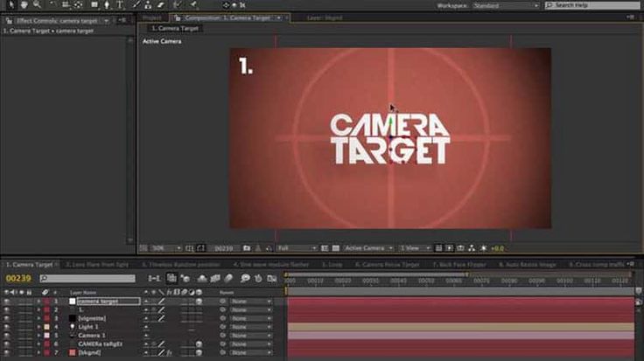Select the Selection arrow tool
Image resolution: width=644 pixels, height=361 pixels.
click(10, 5)
